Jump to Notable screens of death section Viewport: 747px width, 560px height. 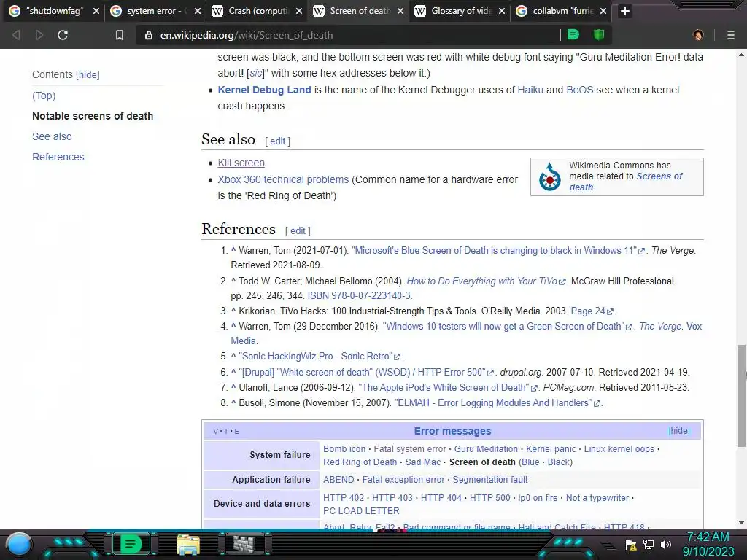click(x=93, y=116)
